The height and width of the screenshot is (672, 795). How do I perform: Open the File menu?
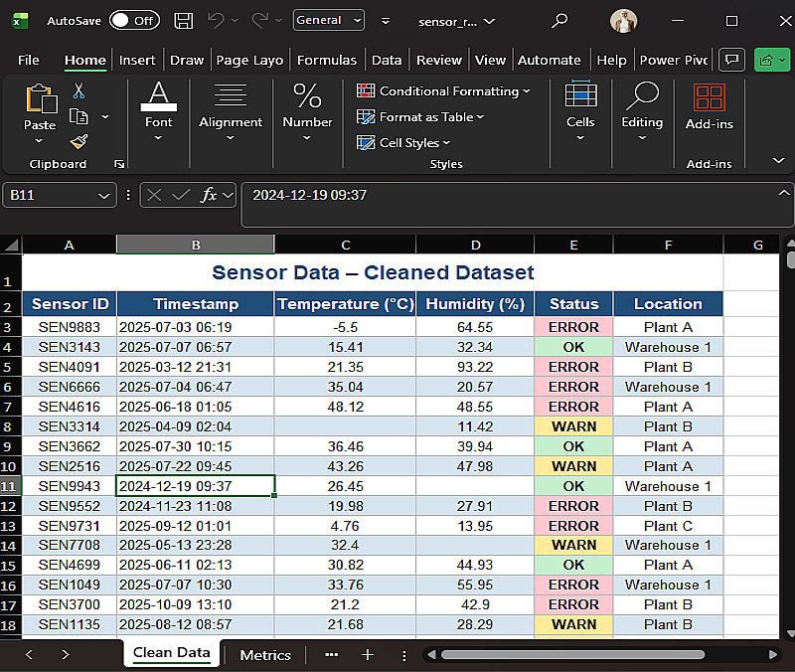pos(29,60)
